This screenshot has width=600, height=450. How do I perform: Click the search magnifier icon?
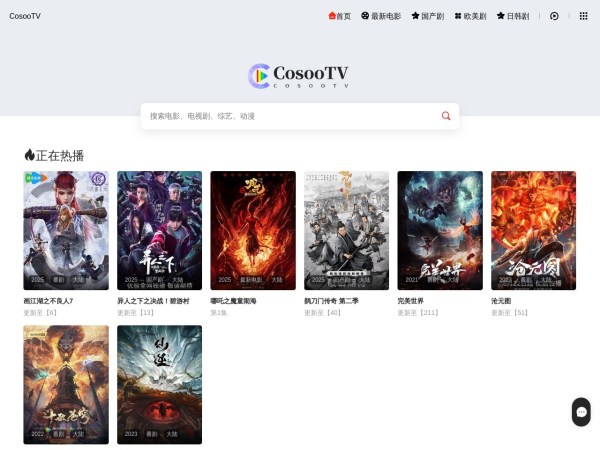446,116
